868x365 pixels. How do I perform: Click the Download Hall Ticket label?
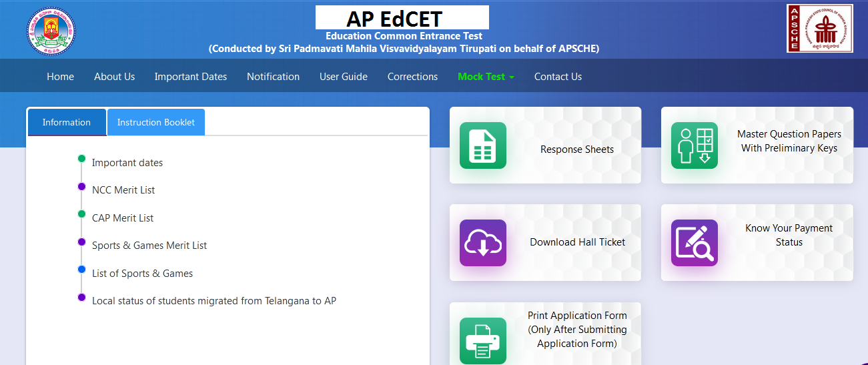tap(578, 242)
